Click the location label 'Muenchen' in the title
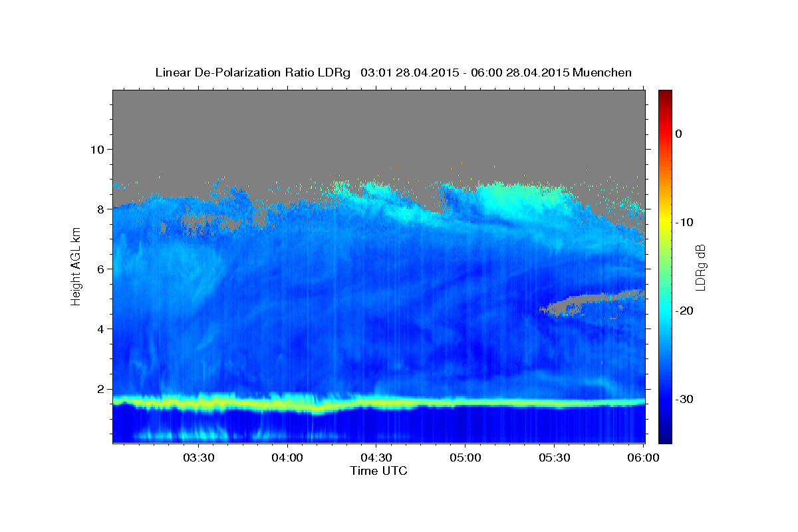 602,72
